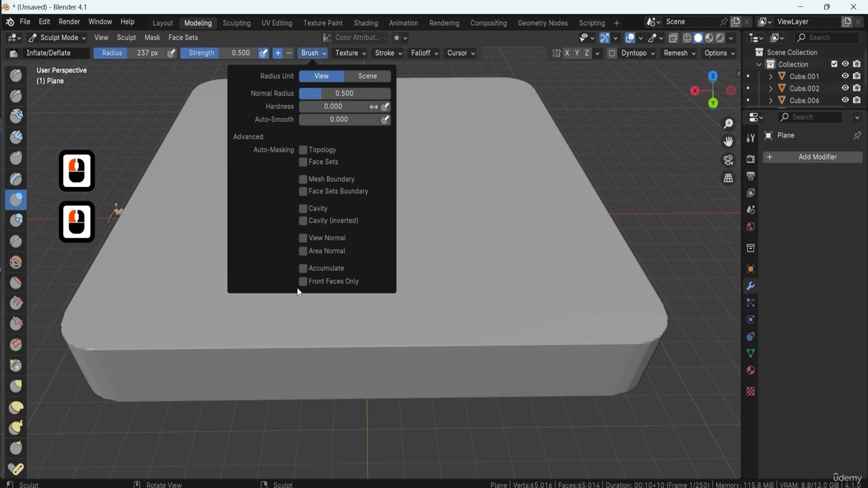Adjust the Normal Radius slider
The height and width of the screenshot is (488, 868).
344,94
